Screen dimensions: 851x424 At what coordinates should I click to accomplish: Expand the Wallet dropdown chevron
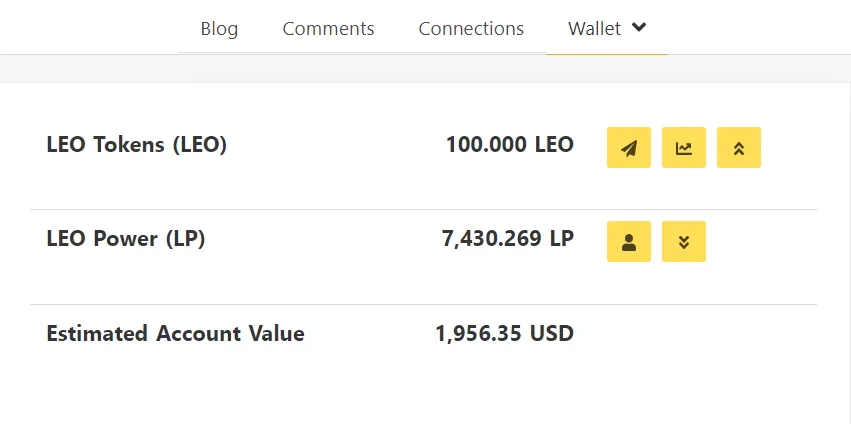point(639,27)
